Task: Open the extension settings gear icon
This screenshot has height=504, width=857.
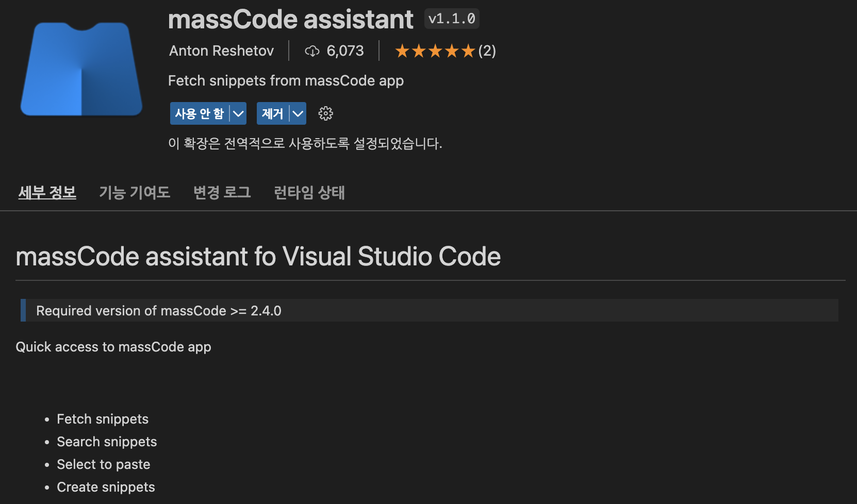Action: click(325, 113)
